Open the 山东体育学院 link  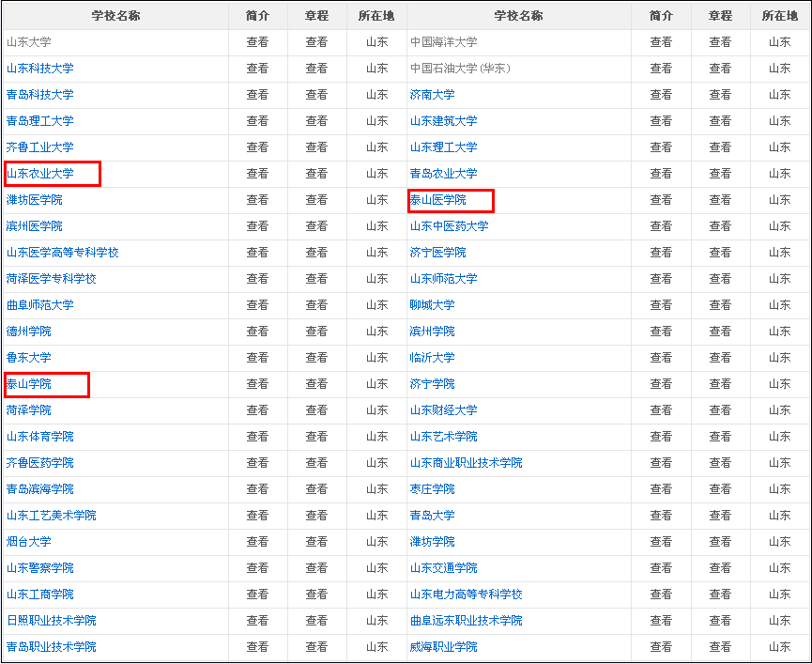39,437
